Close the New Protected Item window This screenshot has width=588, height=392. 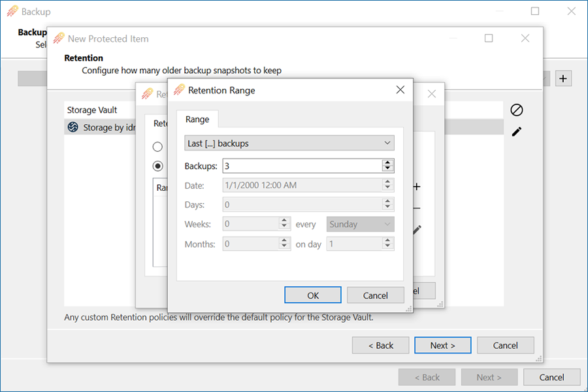point(525,39)
